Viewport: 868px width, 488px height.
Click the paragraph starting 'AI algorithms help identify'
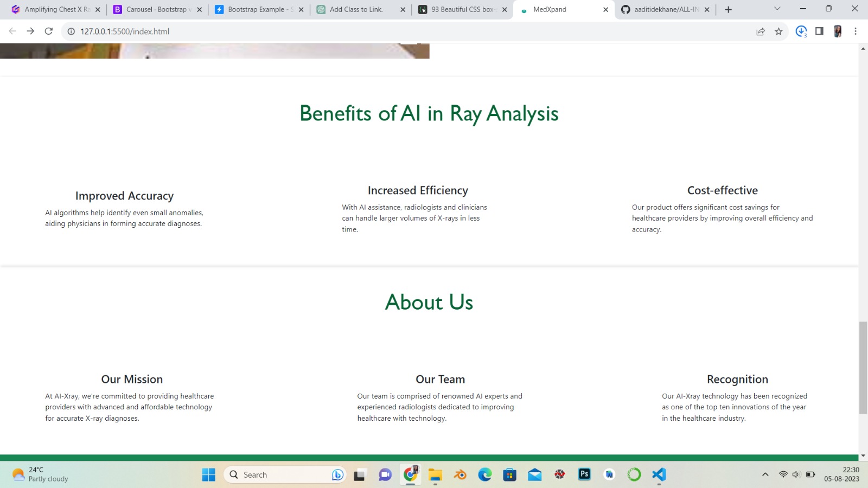tap(124, 218)
